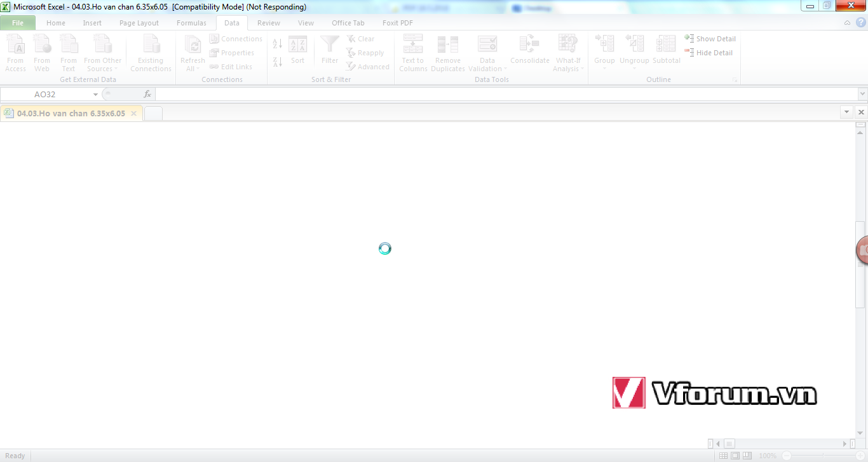Screen dimensions: 868x462
Task: Open the What-If Analysis dropdown
Action: tap(568, 53)
